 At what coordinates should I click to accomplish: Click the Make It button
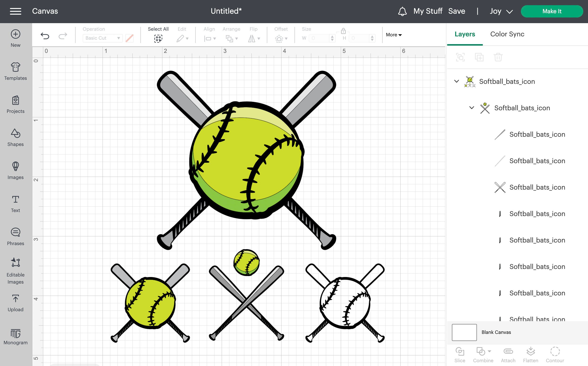pos(552,11)
